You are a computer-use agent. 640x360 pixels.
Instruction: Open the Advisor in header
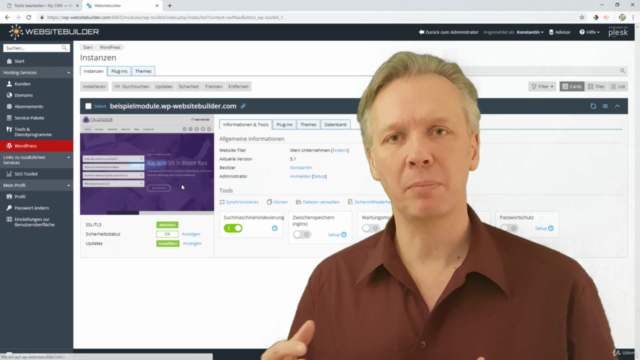560,32
